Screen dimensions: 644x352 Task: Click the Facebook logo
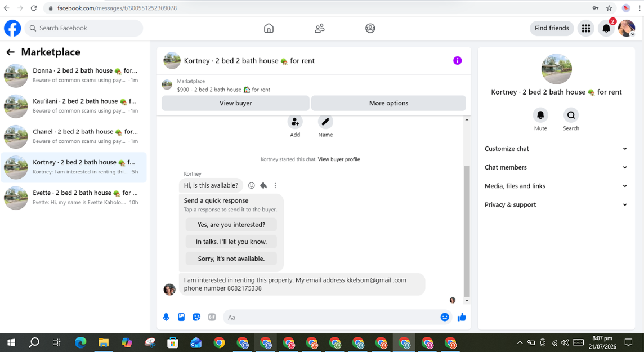click(12, 28)
